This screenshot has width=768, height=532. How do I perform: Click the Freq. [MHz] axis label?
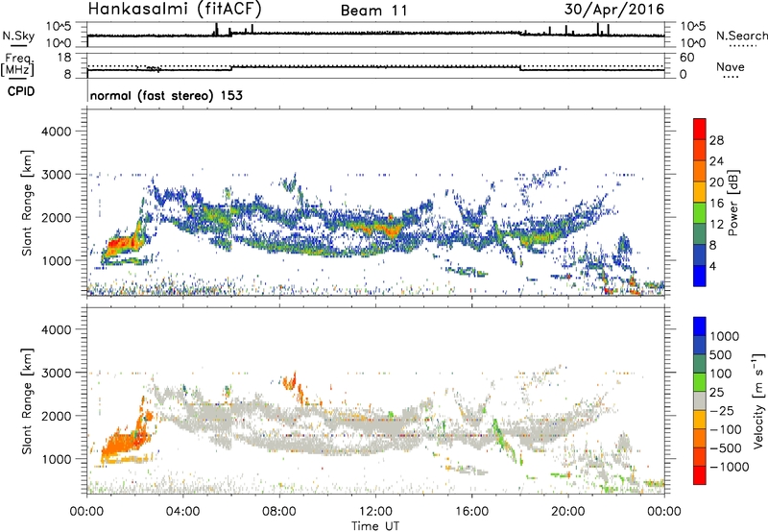click(17, 65)
